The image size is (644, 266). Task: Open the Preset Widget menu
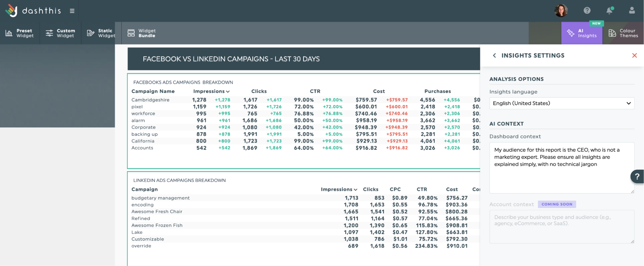pyautogui.click(x=20, y=33)
